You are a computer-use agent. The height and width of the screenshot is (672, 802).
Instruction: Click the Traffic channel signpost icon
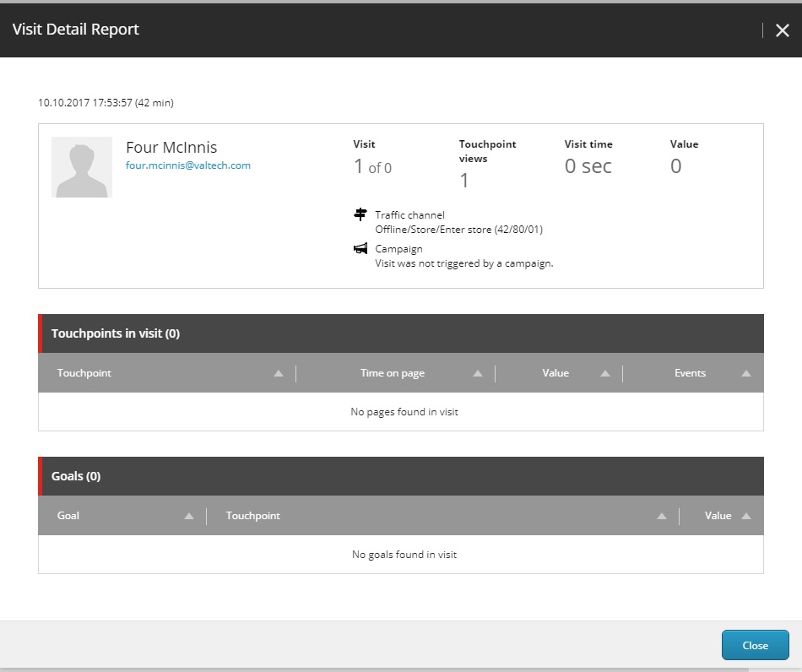360,214
